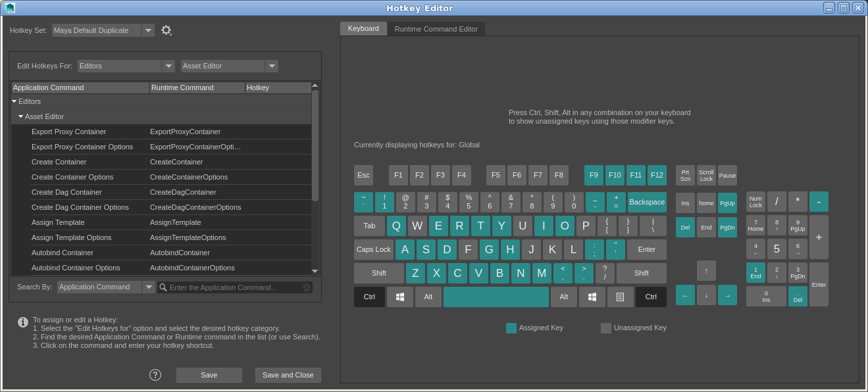Viewport: 868px width, 392px height.
Task: Sort by Runtime Command column header
Action: 197,87
